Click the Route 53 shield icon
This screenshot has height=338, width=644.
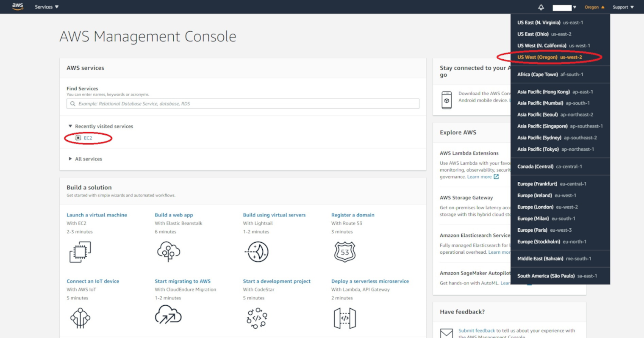click(345, 252)
